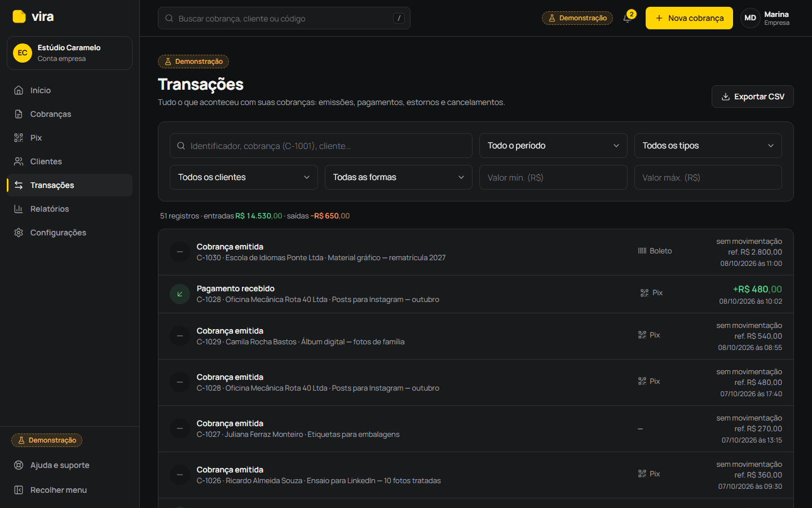This screenshot has height=508, width=812.
Task: Click the Valor mín. (R$) field
Action: coord(553,177)
